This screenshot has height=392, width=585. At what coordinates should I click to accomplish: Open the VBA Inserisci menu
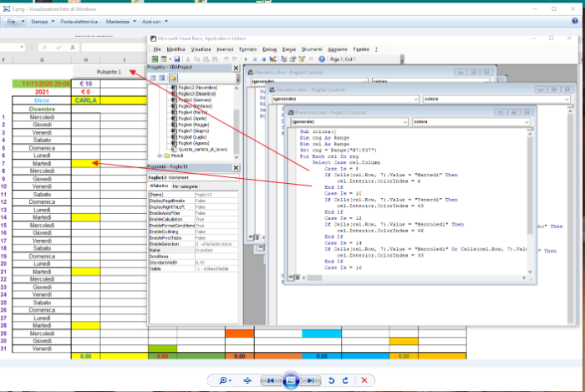[x=225, y=49]
